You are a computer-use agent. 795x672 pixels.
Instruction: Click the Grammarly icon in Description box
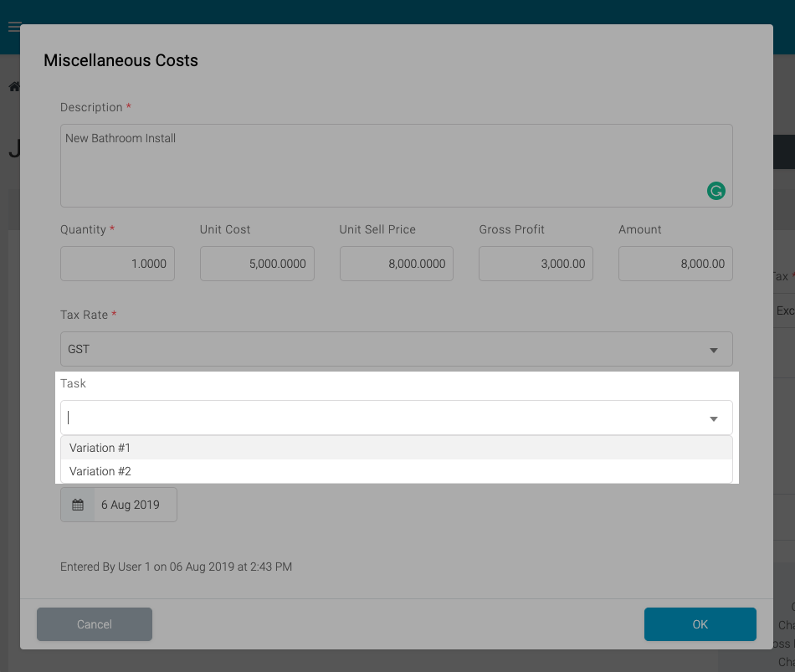(x=715, y=191)
